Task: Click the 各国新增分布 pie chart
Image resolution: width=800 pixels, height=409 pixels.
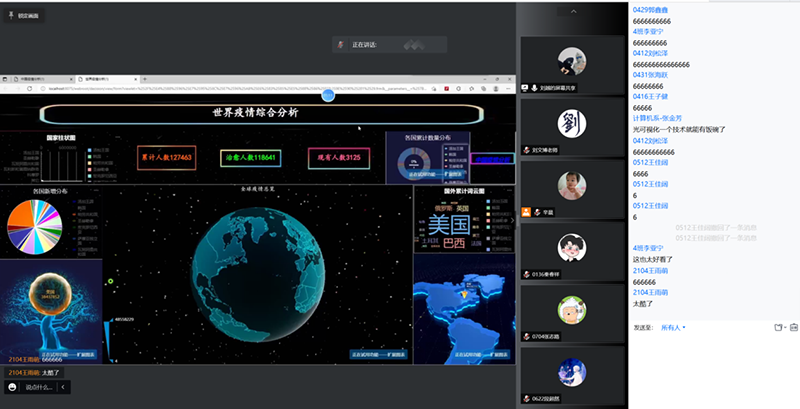Action: 34,226
